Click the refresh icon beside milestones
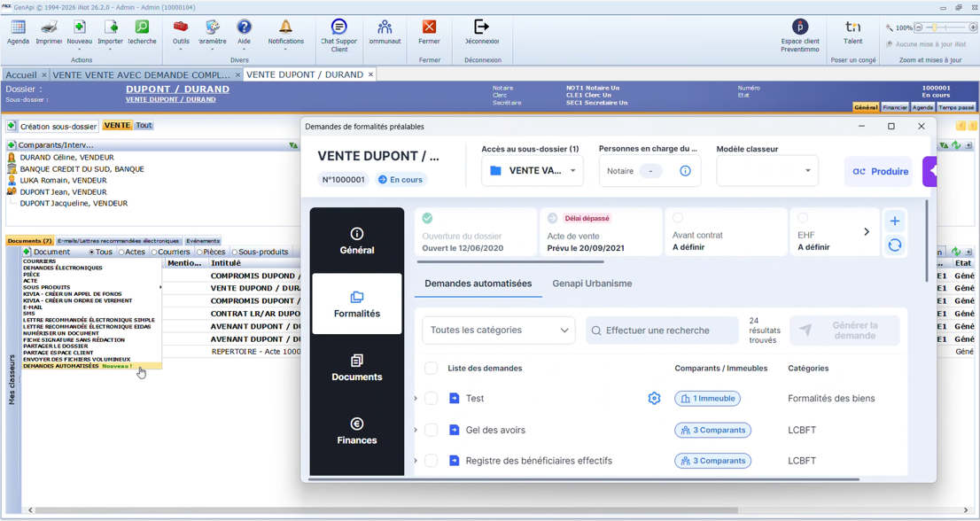This screenshot has width=980, height=521. (x=894, y=245)
